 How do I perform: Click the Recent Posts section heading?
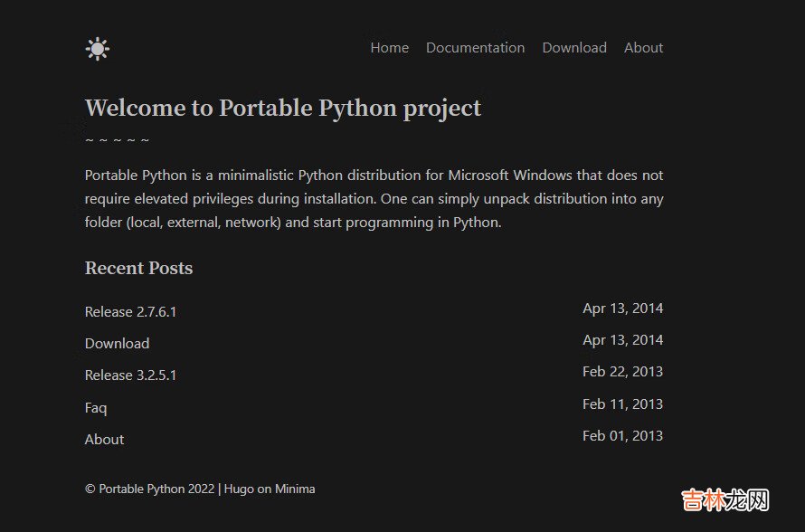pos(138,268)
